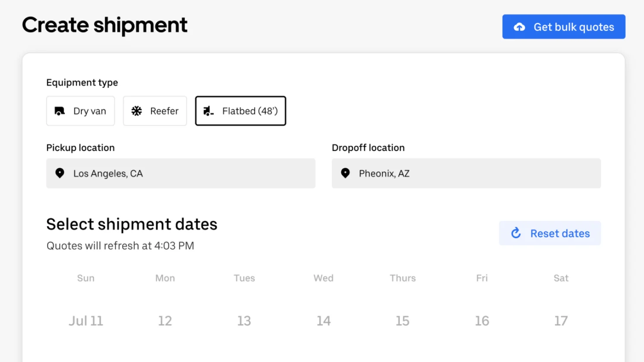Image resolution: width=644 pixels, height=362 pixels.
Task: Switch equipment type to Reefer
Action: [x=155, y=111]
